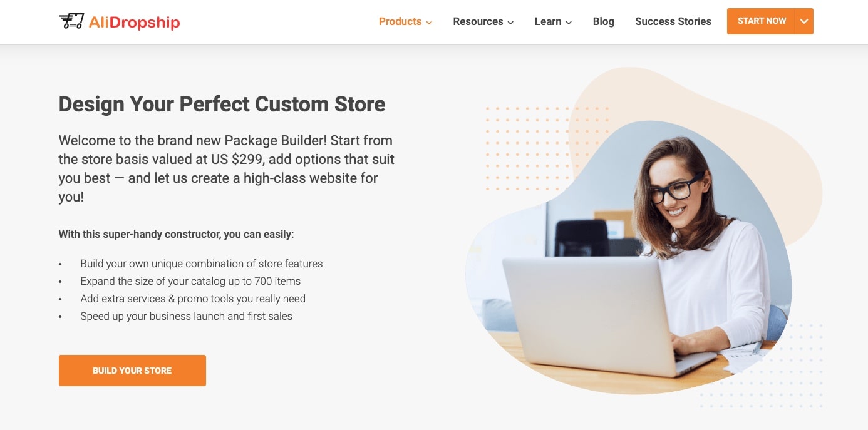Open the AliDropship home logo text
Image resolution: width=868 pixels, height=430 pixels.
point(135,23)
